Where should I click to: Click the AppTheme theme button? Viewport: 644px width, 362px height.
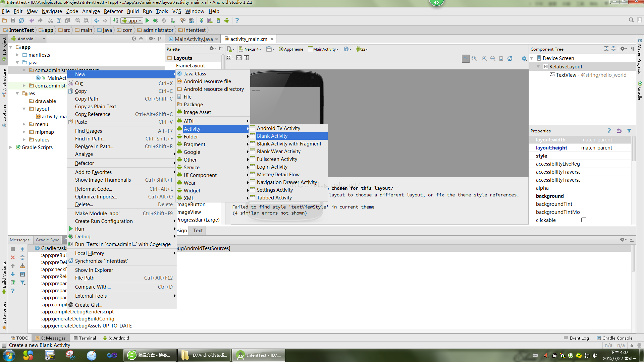[291, 49]
